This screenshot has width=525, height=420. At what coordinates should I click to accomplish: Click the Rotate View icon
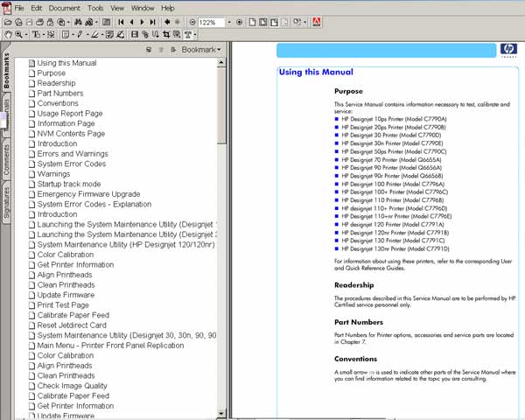(297, 22)
